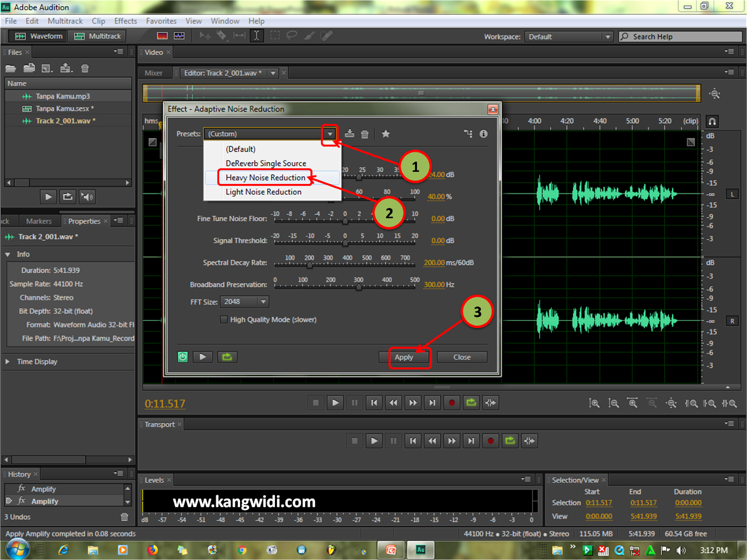This screenshot has height=560, width=747.
Task: Switch to Multitrack view
Action: [97, 36]
